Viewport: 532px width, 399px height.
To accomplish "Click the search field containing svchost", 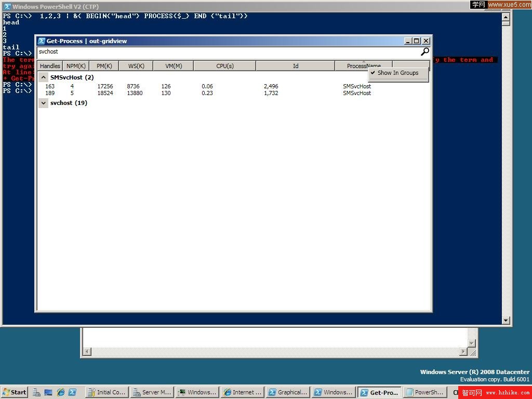I will click(x=229, y=51).
